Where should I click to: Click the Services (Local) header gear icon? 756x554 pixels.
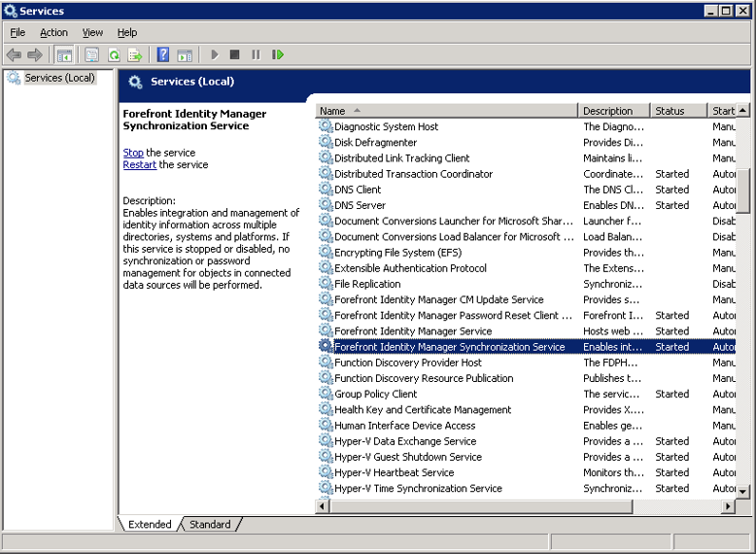click(x=135, y=82)
